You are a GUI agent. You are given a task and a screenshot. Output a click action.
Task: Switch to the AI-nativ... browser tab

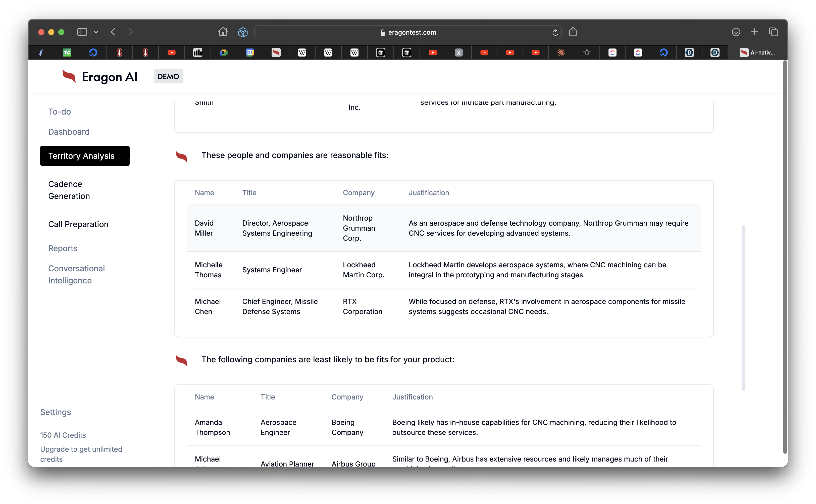(757, 52)
